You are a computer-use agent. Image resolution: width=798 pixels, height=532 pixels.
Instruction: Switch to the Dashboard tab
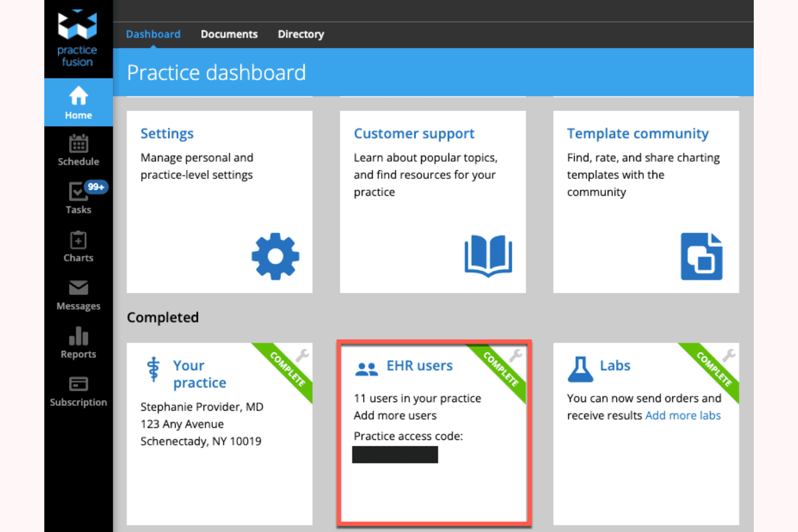coord(153,34)
